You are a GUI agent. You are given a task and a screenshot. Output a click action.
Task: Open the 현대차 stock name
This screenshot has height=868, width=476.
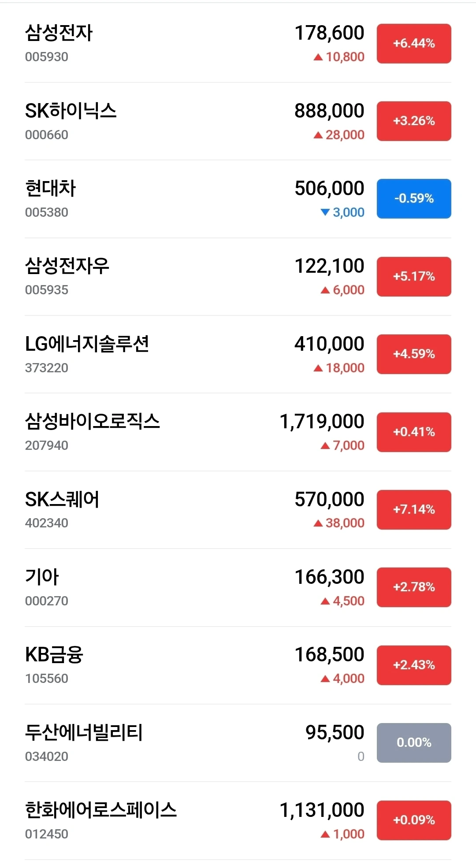(51, 188)
